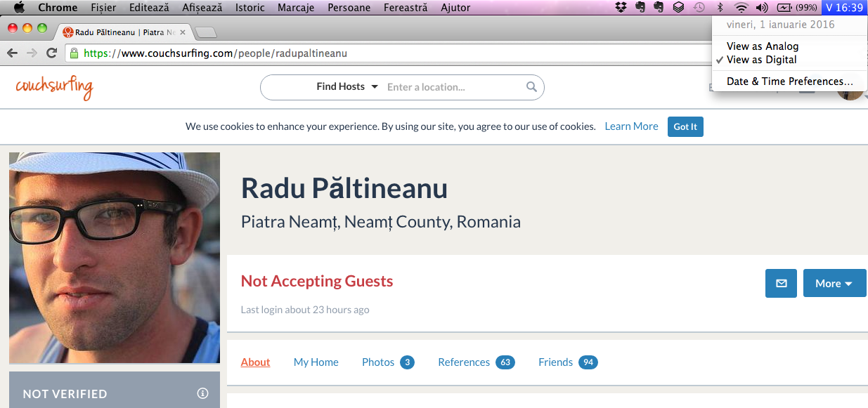The height and width of the screenshot is (408, 868).
Task: Dismiss cookie notice with Got It
Action: click(x=685, y=126)
